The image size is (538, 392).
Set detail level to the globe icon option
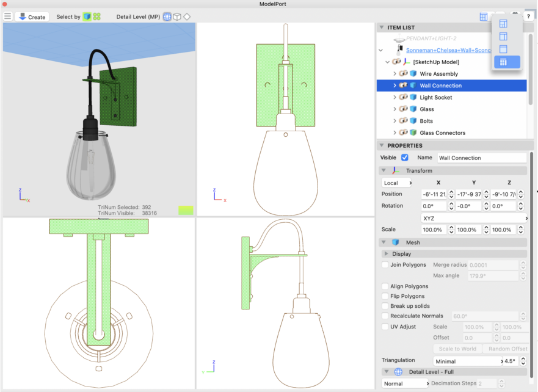(167, 16)
